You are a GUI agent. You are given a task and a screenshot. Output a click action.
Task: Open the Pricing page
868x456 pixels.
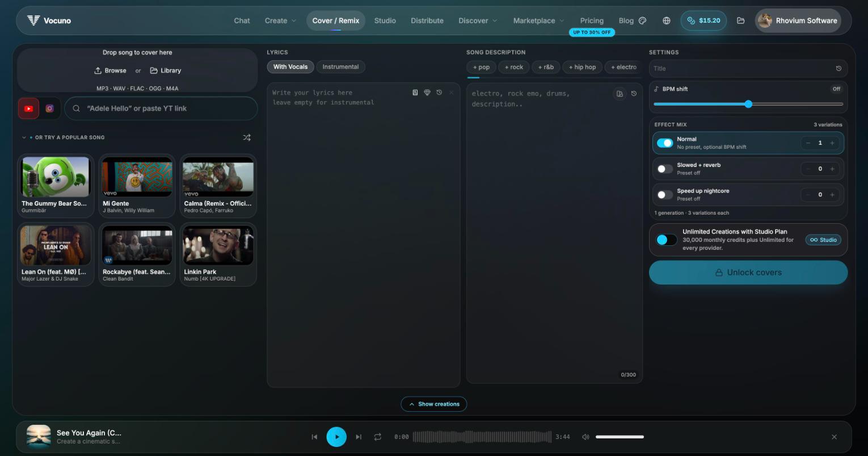(x=592, y=20)
